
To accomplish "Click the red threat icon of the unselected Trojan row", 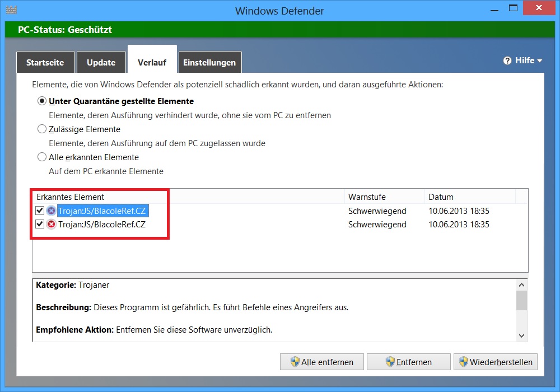I will [52, 224].
